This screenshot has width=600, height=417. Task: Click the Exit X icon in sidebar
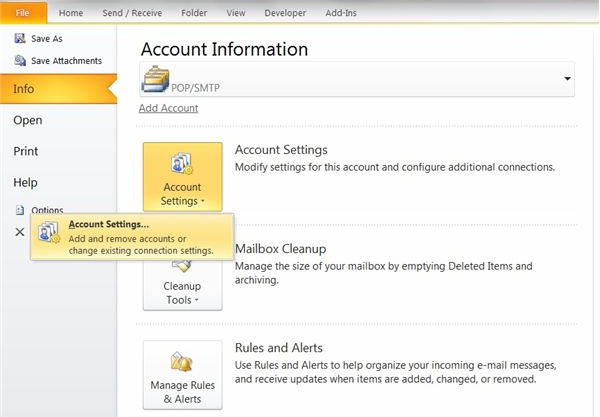click(x=20, y=232)
